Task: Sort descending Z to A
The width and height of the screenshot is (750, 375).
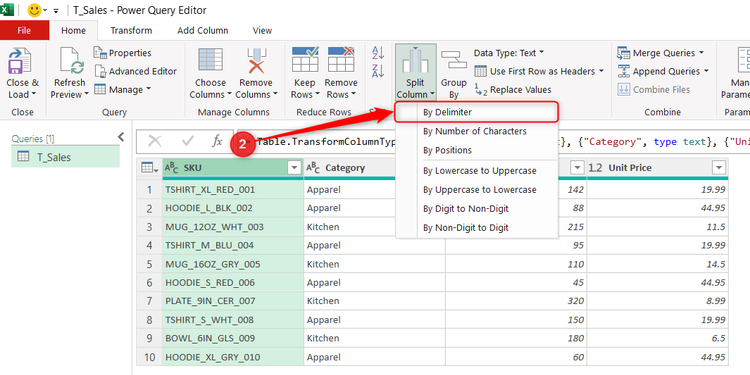Action: click(378, 71)
